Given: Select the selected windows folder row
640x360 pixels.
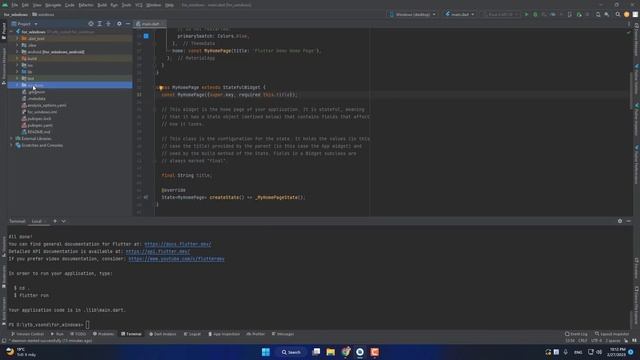Looking at the screenshot, I should click(70, 85).
